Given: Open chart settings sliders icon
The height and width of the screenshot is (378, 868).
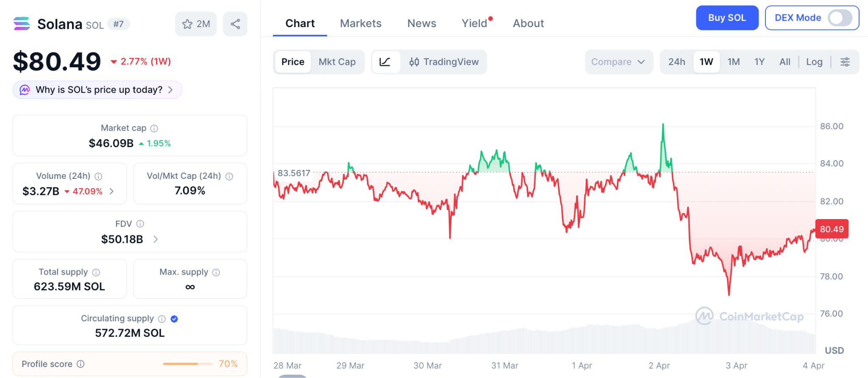Looking at the screenshot, I should [845, 62].
